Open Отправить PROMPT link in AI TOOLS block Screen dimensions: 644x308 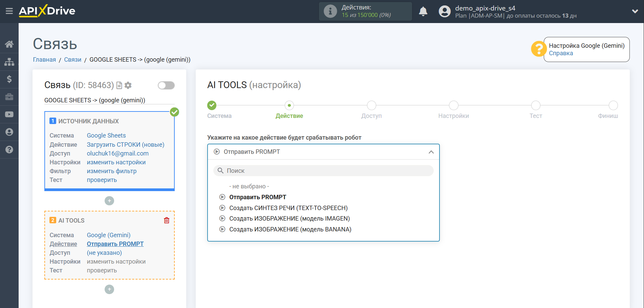[115, 244]
